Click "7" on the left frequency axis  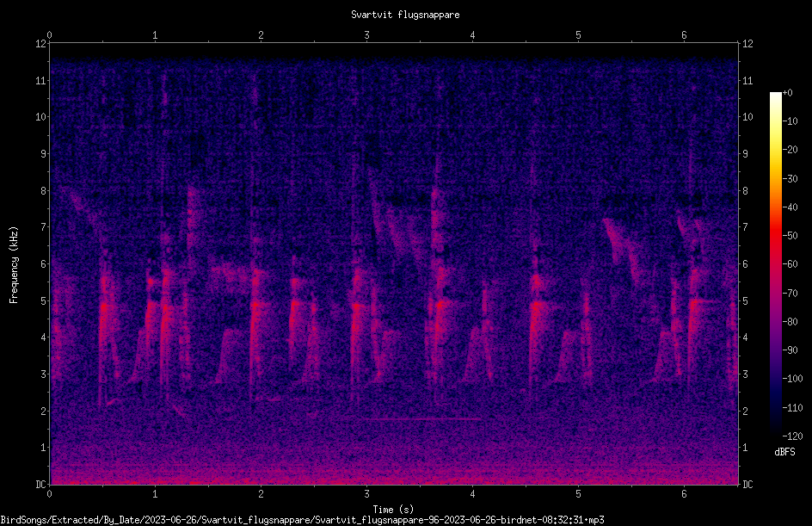43,227
